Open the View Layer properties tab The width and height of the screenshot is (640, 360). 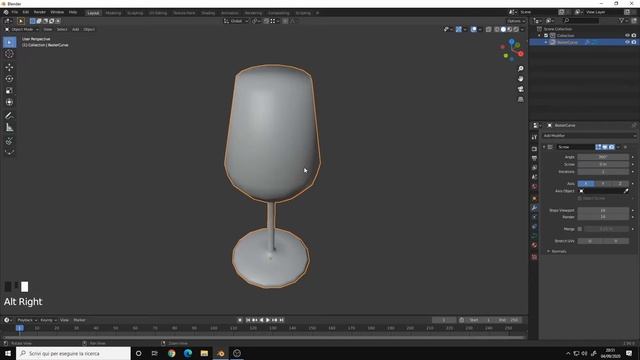(x=534, y=167)
